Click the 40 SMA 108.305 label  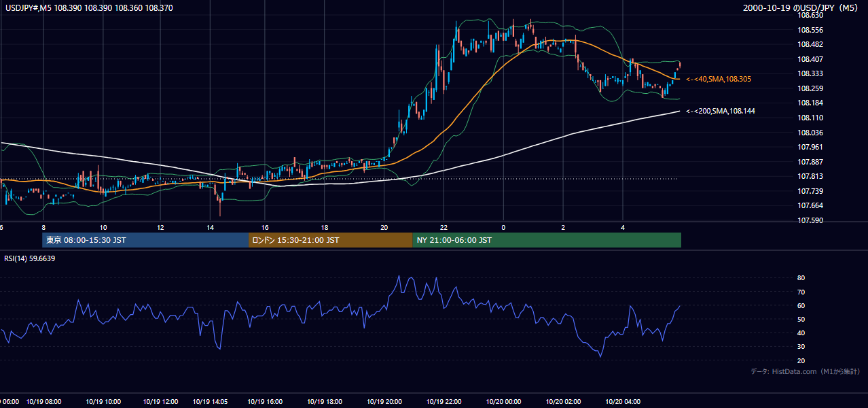719,79
